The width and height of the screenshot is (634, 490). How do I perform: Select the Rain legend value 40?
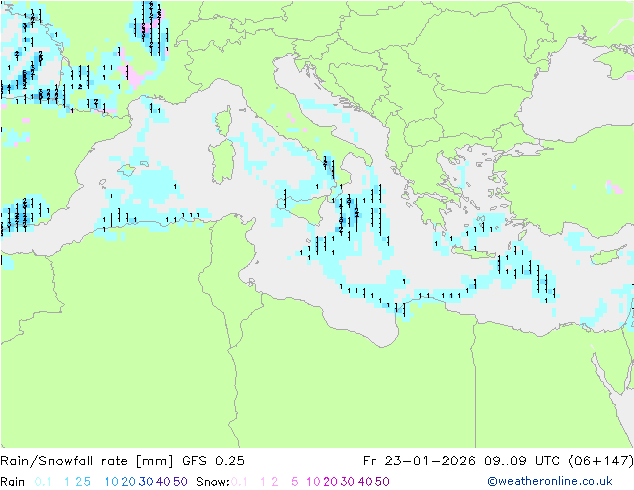click(163, 482)
